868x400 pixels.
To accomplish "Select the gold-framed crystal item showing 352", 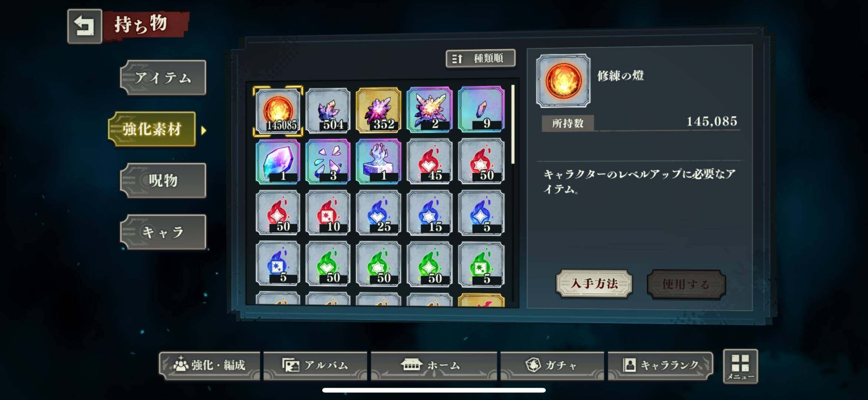I will (379, 110).
